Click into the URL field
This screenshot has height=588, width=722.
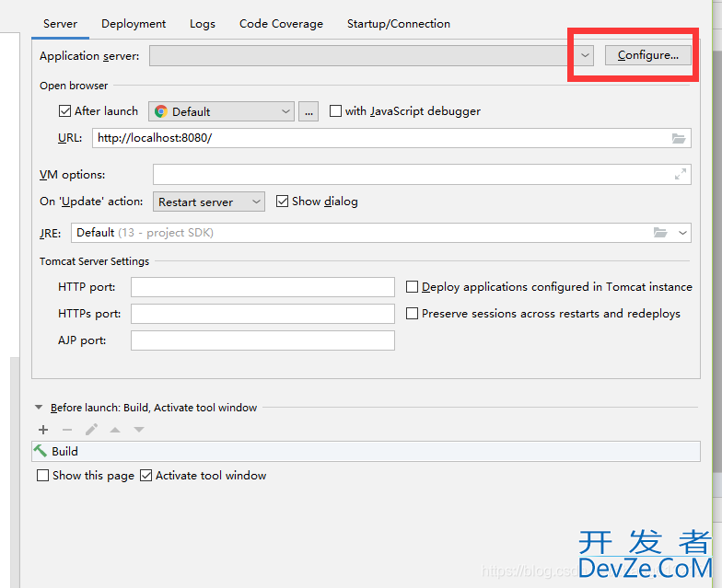[392, 138]
